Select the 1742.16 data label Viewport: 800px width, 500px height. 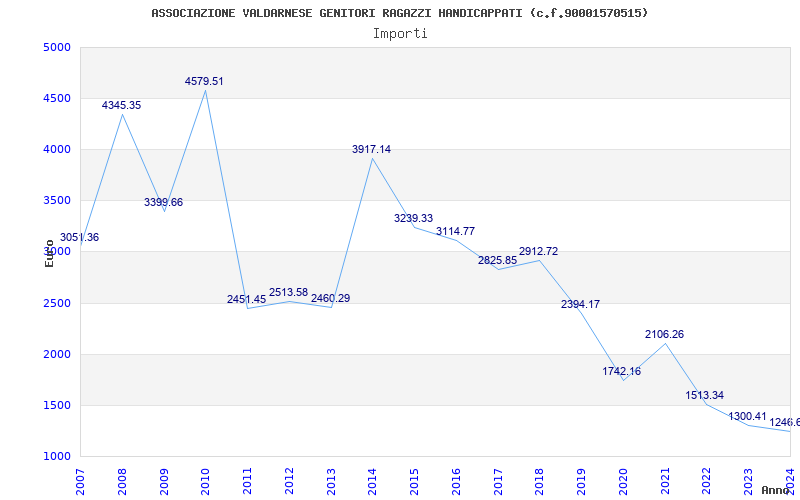(x=621, y=371)
